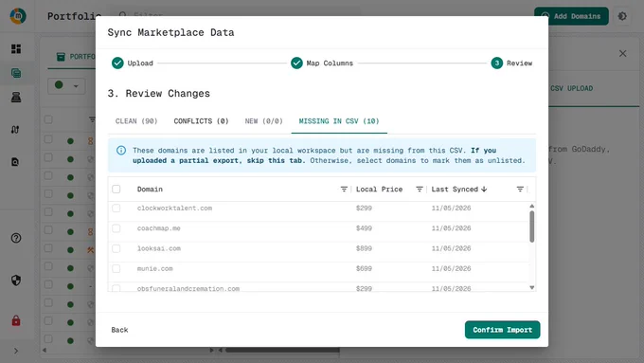Click Confirm Import button
This screenshot has height=363, width=644.
502,330
